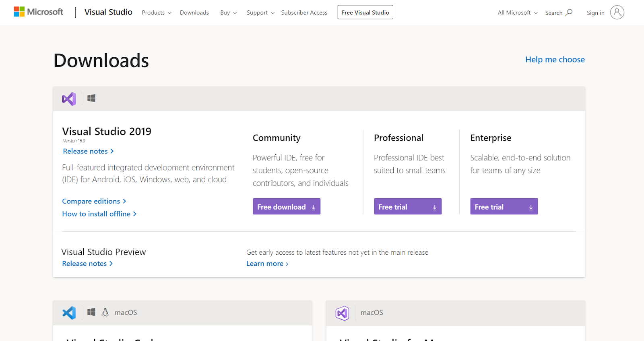Image resolution: width=644 pixels, height=341 pixels.
Task: Click the Professional edition heading
Action: [x=398, y=138]
